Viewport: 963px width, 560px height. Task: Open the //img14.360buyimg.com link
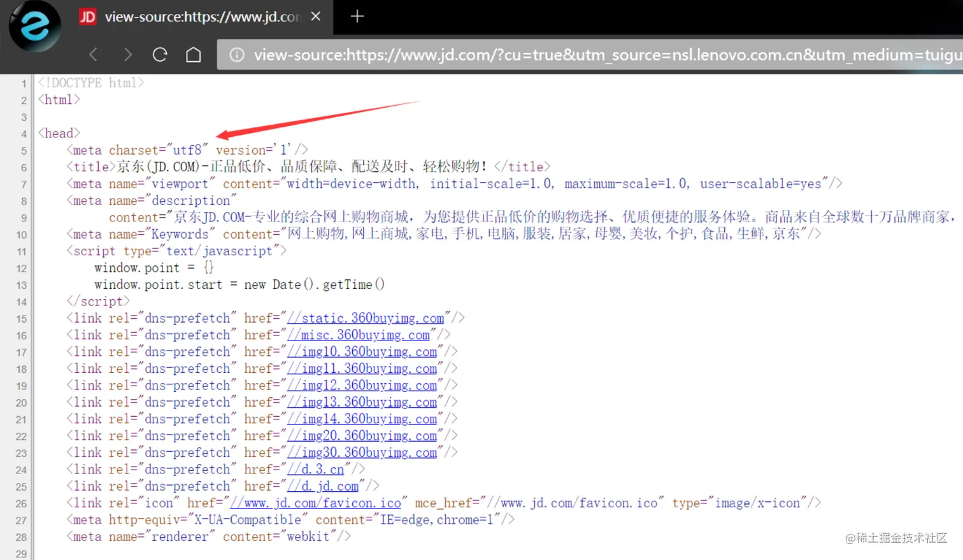[x=362, y=419]
